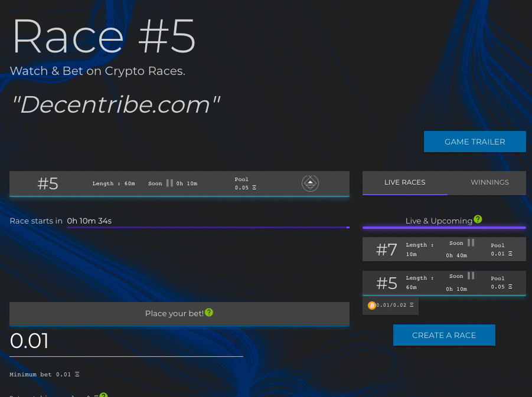Screen dimensions: 532x397
Task: Click the Create a Race button
Action: [x=444, y=335]
